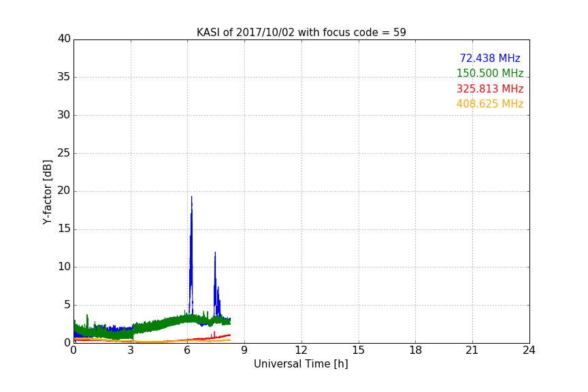Click the second blue spike peak near 7.5 h
This screenshot has width=588, height=392.
tap(215, 253)
